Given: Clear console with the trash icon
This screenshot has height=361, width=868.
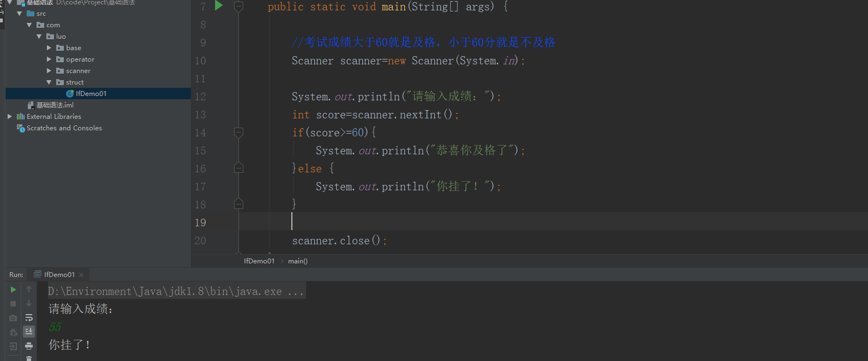Looking at the screenshot, I should pyautogui.click(x=29, y=358).
